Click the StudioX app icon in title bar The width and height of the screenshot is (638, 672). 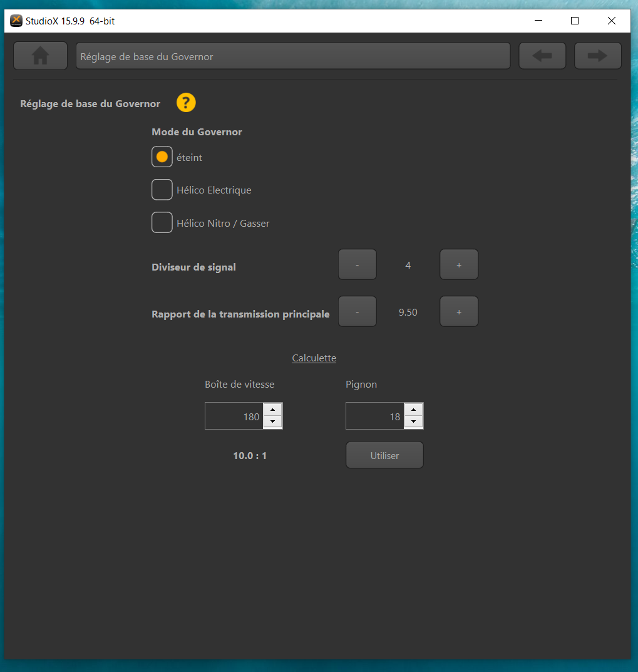(16, 21)
